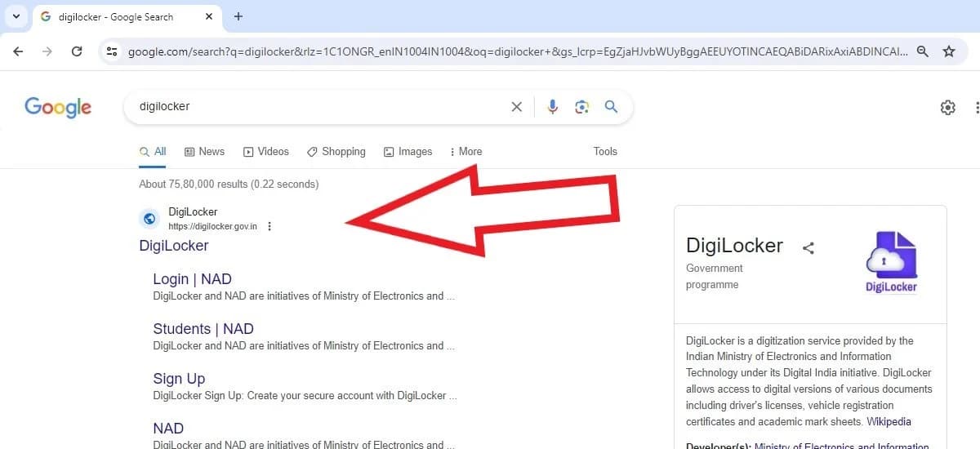Image resolution: width=980 pixels, height=449 pixels.
Task: Open the digilocker.gov.in URL link
Action: pyautogui.click(x=212, y=226)
